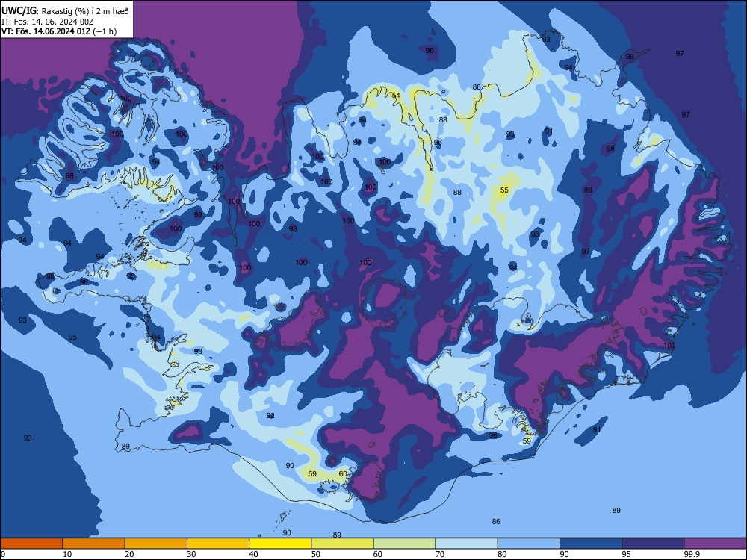Click the legend scale label '40'

253,554
